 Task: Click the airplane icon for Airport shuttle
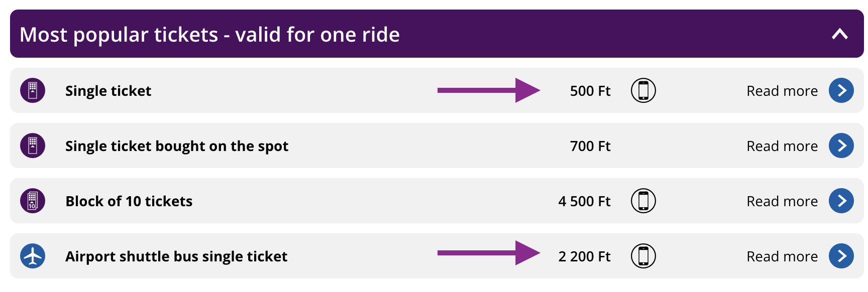pyautogui.click(x=33, y=256)
